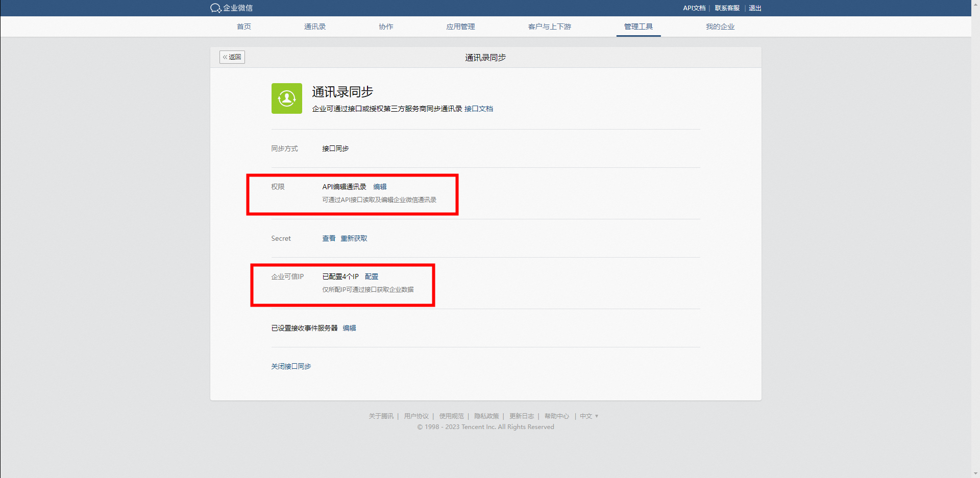Open the 接口文档 link
This screenshot has height=478, width=980.
point(478,109)
